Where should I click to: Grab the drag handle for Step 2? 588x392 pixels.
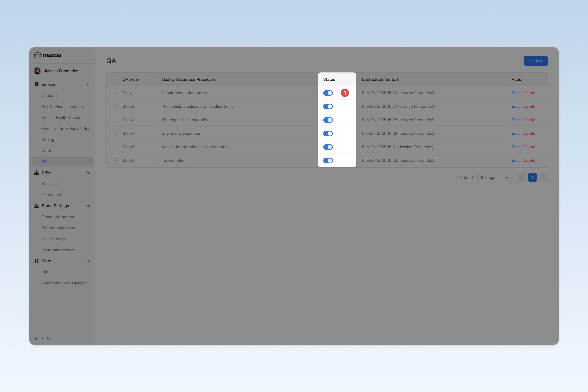[x=116, y=107]
